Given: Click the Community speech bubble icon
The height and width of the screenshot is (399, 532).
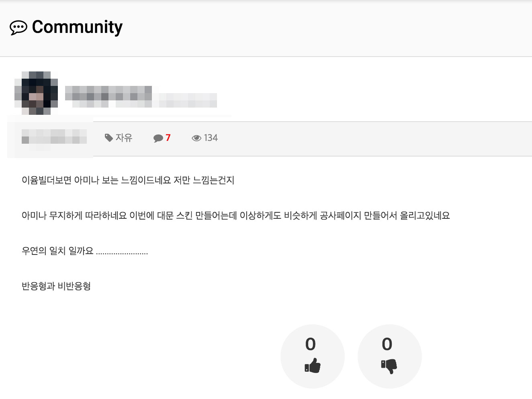Looking at the screenshot, I should (x=18, y=28).
